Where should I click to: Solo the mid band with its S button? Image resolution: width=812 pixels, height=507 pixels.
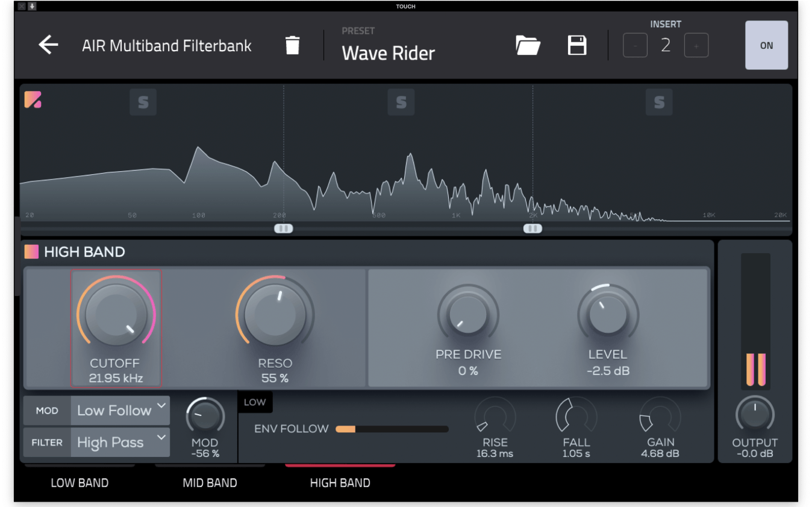tap(401, 102)
